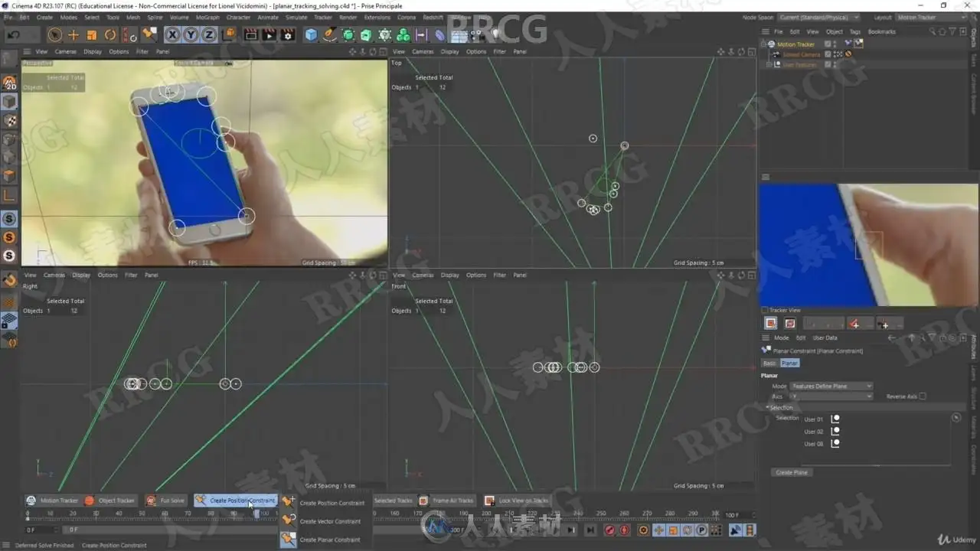Open the Render menu

(348, 17)
